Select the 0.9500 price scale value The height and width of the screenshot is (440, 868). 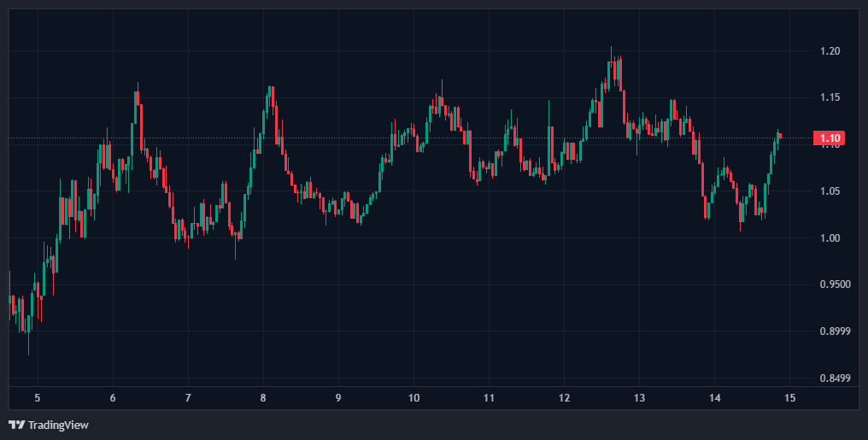click(833, 285)
